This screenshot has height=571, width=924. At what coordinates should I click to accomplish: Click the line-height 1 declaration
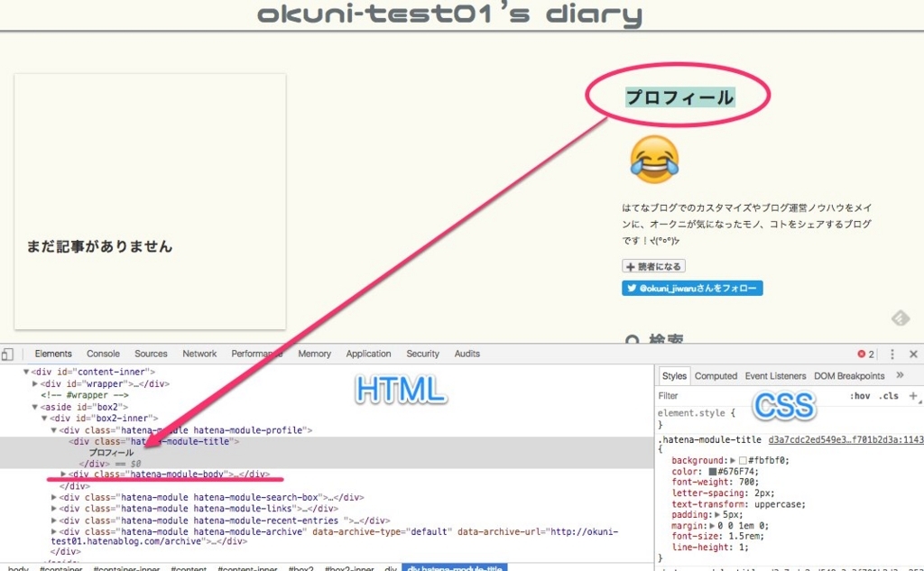[709, 548]
